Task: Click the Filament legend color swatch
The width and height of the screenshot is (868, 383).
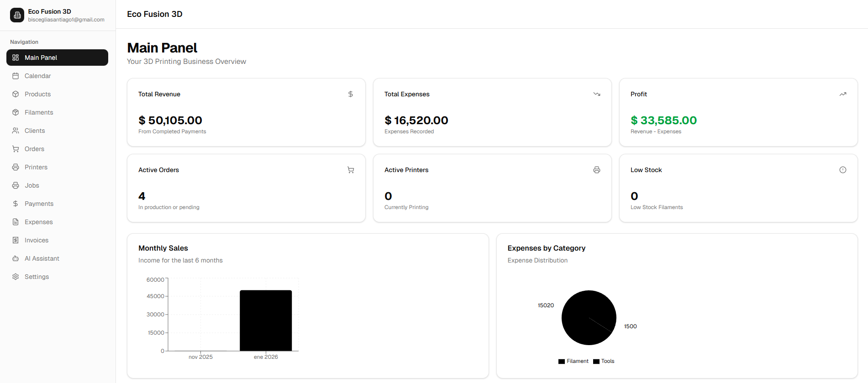Action: pyautogui.click(x=562, y=362)
